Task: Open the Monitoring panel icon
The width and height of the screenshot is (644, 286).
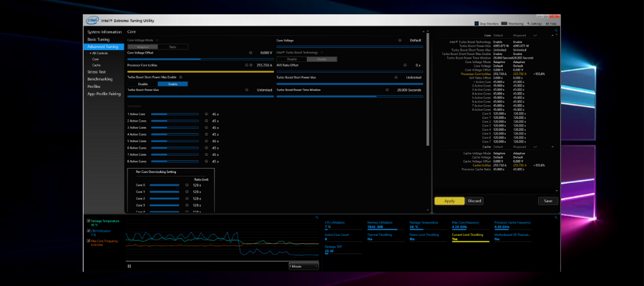Action: pyautogui.click(x=504, y=24)
